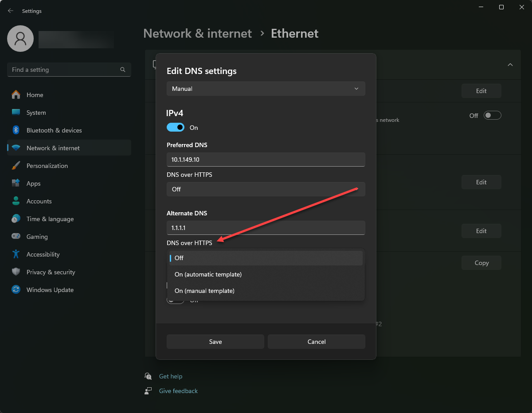The height and width of the screenshot is (413, 532).
Task: Focus the Find a setting search box
Action: click(x=64, y=70)
